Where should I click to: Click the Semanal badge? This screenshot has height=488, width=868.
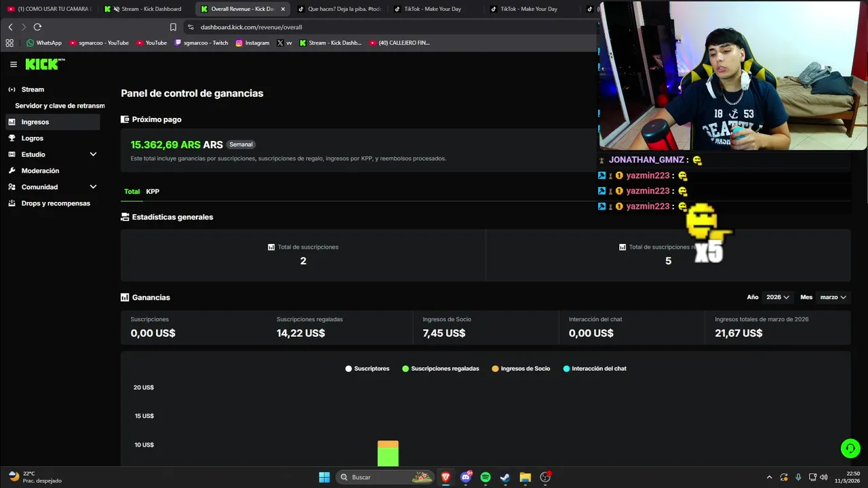(x=241, y=144)
